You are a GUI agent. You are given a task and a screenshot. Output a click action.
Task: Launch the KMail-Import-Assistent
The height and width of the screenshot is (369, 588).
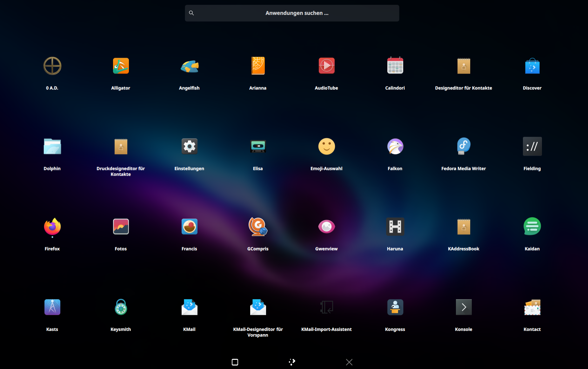pos(327,307)
